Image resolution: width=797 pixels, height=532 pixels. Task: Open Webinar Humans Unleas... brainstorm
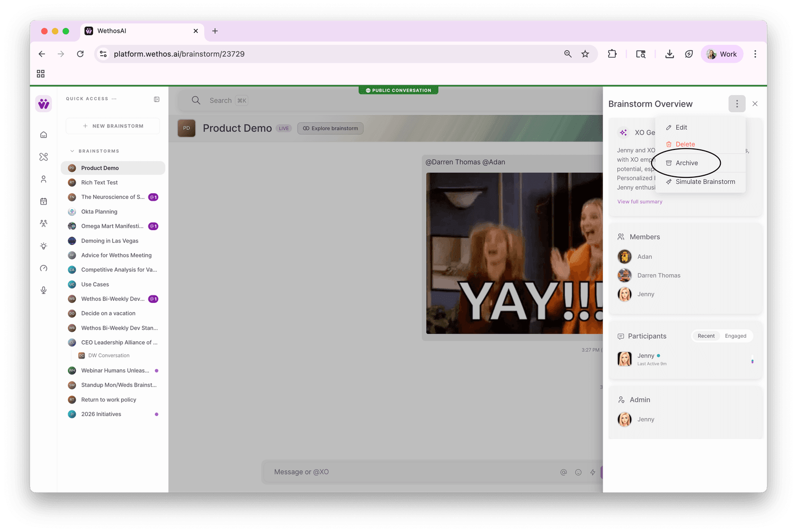click(113, 371)
